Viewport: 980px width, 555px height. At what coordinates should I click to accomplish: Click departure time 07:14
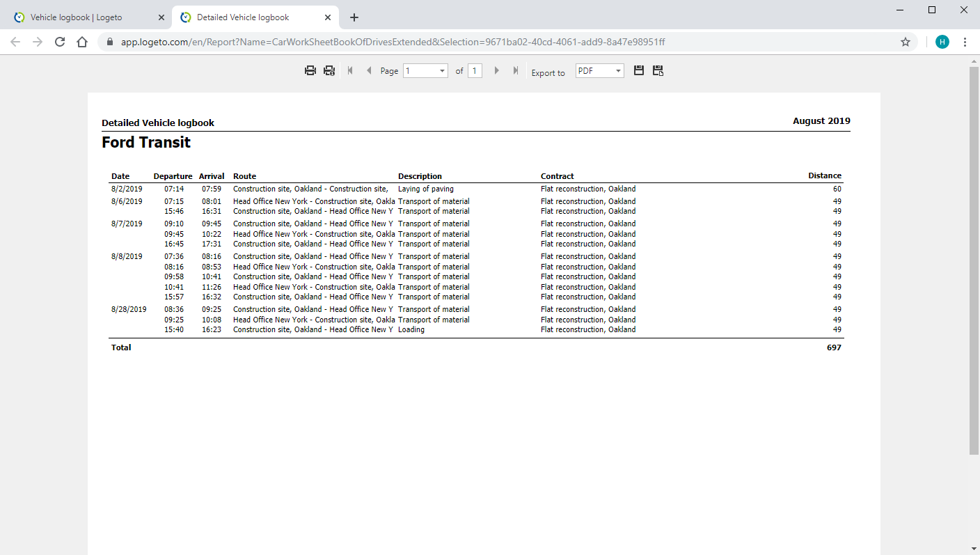click(x=174, y=189)
